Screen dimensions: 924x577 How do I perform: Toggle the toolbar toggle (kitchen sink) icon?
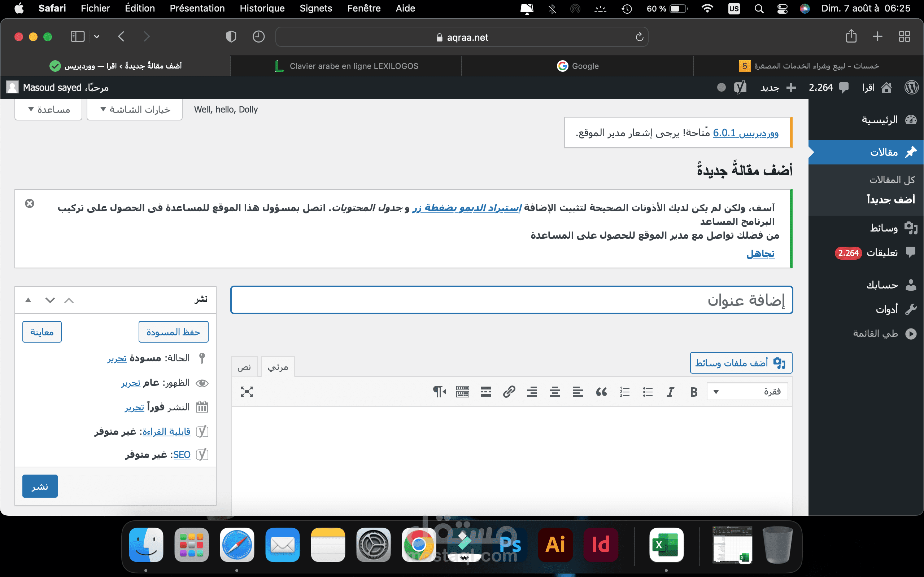(x=462, y=392)
